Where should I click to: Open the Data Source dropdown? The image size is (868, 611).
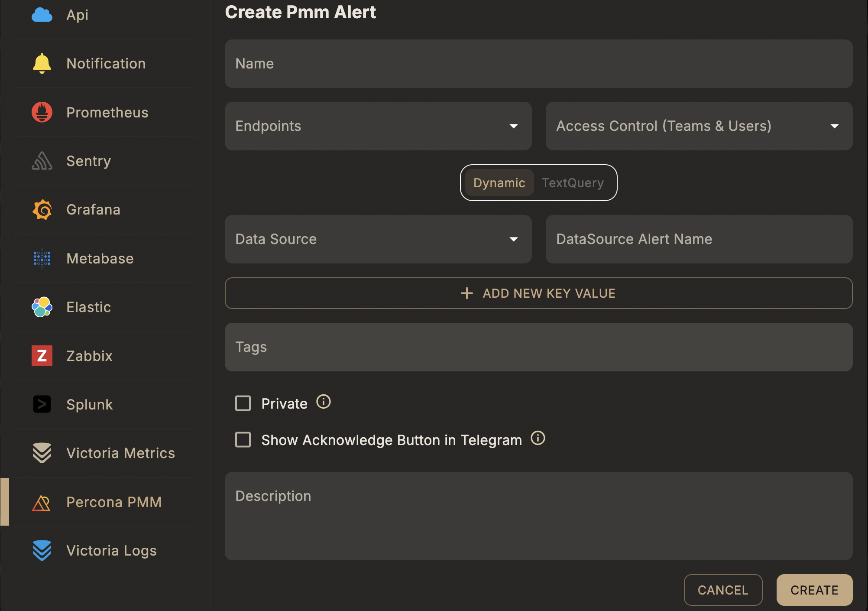tap(378, 239)
